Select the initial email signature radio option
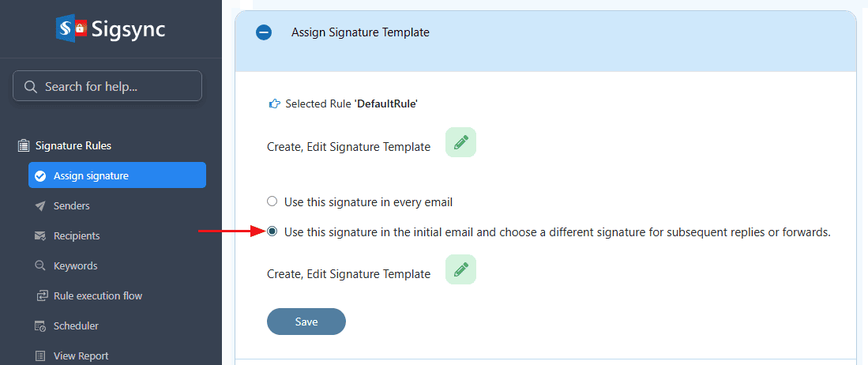The image size is (868, 365). point(272,231)
